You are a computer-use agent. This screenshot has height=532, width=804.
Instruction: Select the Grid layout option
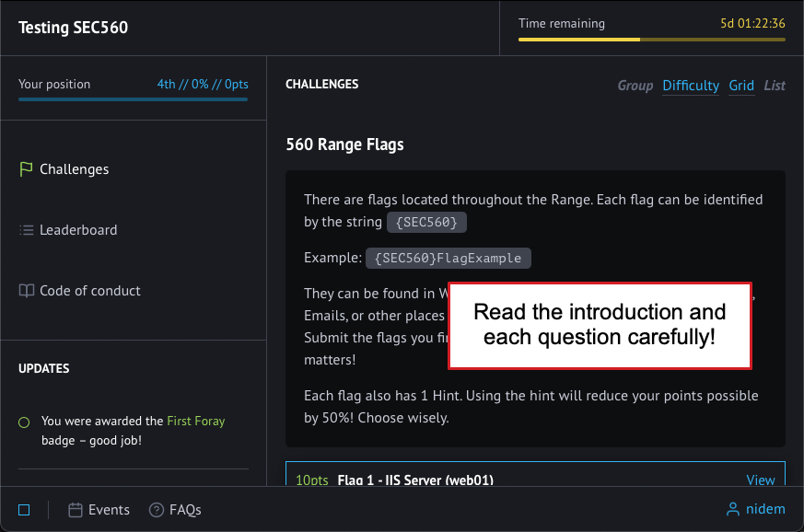pos(741,86)
